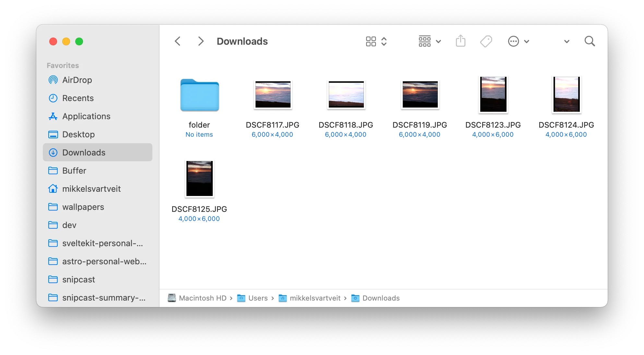Navigate forward with the right arrow
Screen dimensions: 644x355
(x=201, y=41)
